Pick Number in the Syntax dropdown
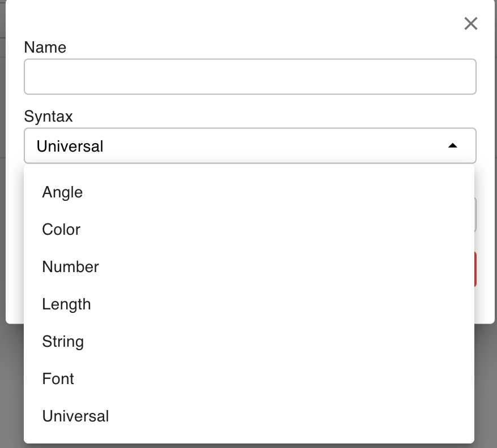Viewport: 497px width, 448px height. (70, 267)
